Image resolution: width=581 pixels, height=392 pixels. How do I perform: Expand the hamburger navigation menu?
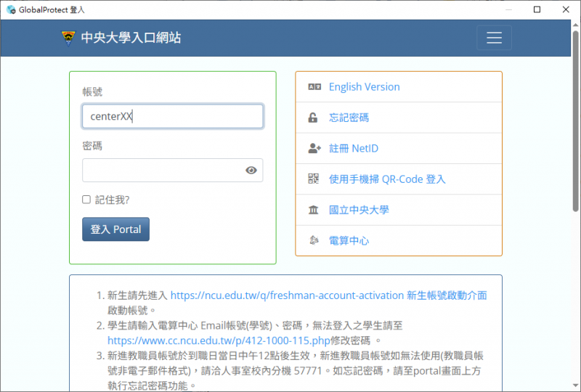[494, 38]
